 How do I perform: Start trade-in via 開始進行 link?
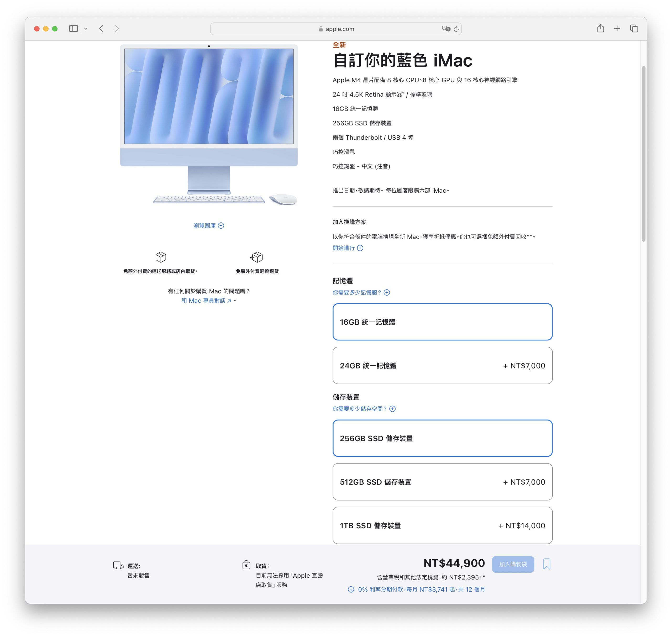coord(348,248)
